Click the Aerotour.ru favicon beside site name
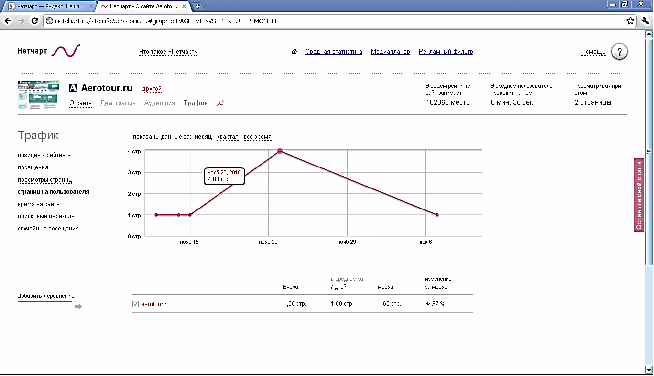The image size is (654, 376). 73,88
